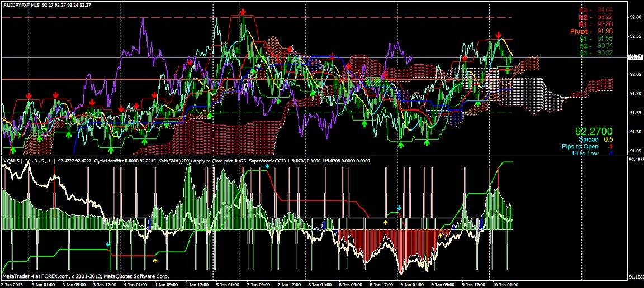Click the highlighted 92.27 current price tag on the axis

point(635,57)
